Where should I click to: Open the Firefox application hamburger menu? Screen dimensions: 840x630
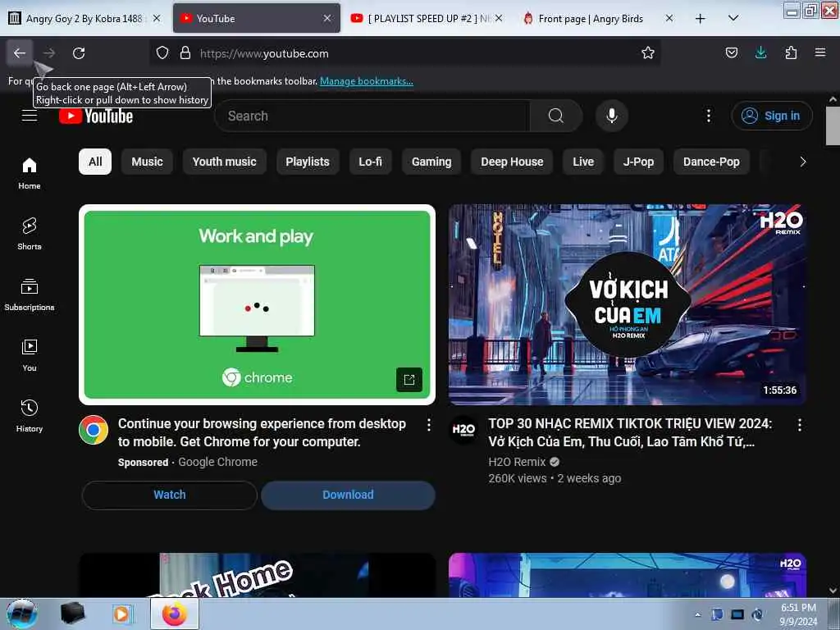pyautogui.click(x=820, y=53)
